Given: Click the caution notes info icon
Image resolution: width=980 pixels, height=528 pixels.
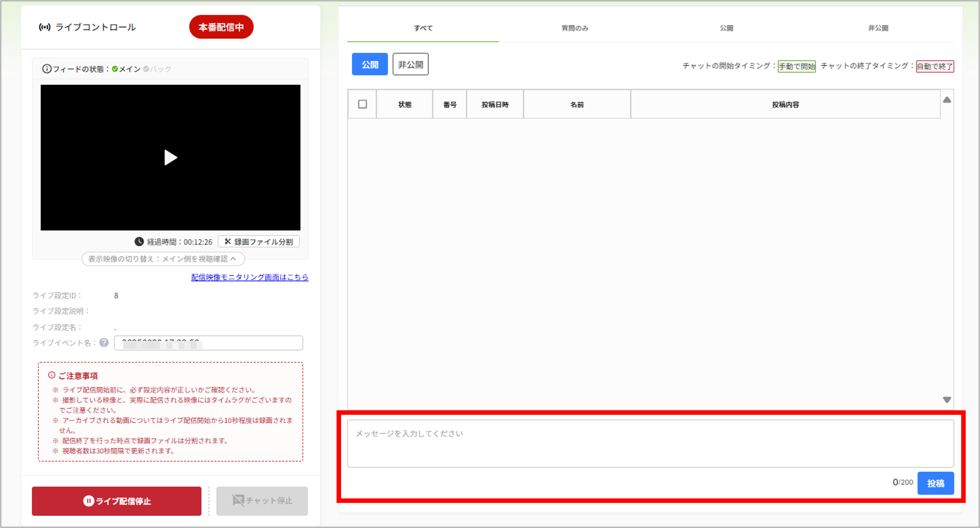Looking at the screenshot, I should tap(51, 375).
